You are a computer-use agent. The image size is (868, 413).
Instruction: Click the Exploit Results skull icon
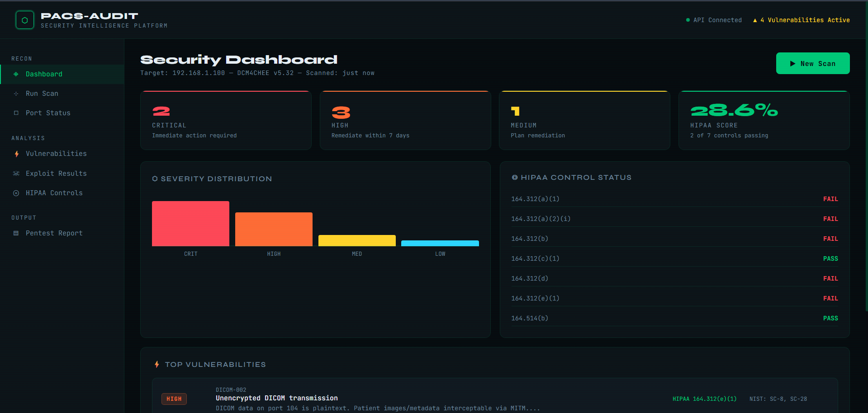click(16, 174)
